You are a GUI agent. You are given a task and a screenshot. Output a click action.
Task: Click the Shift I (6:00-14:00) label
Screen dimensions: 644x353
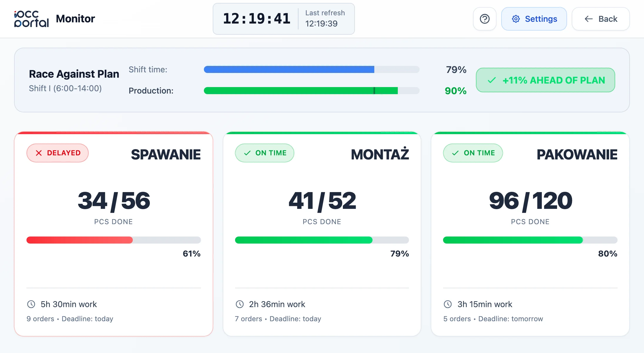coord(65,88)
